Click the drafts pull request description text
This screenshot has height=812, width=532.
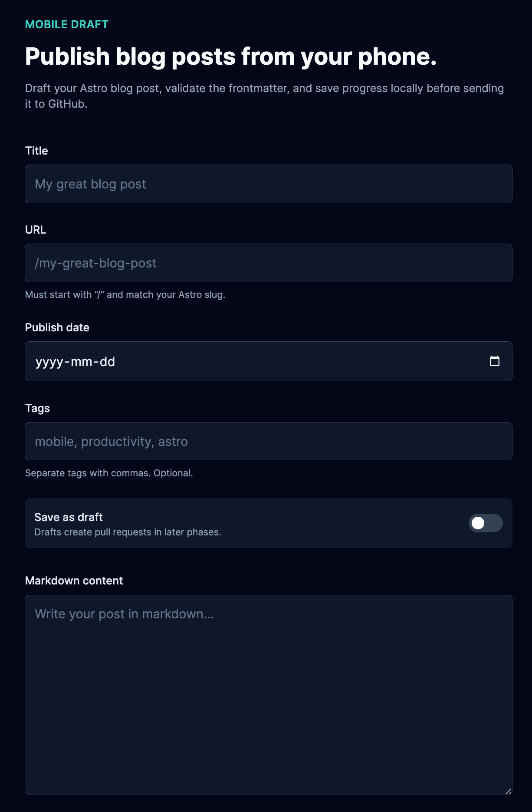click(128, 531)
